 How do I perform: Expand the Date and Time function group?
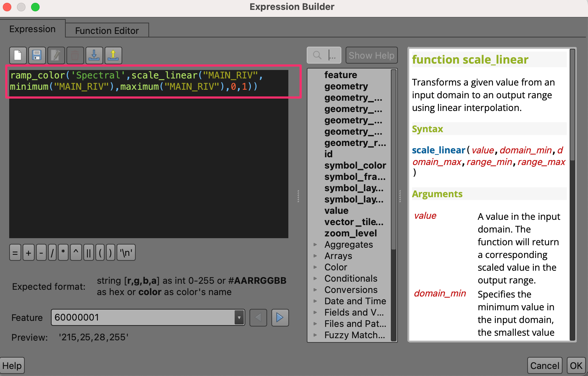coord(315,301)
